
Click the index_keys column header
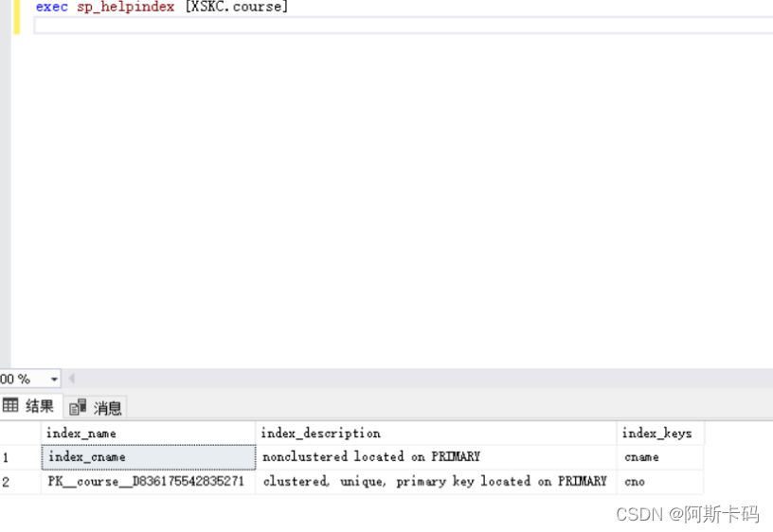(660, 433)
